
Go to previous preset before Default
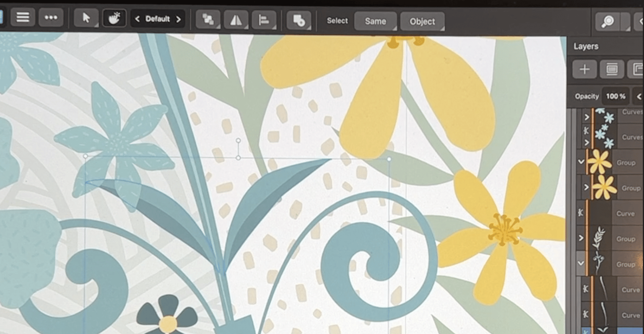point(137,19)
